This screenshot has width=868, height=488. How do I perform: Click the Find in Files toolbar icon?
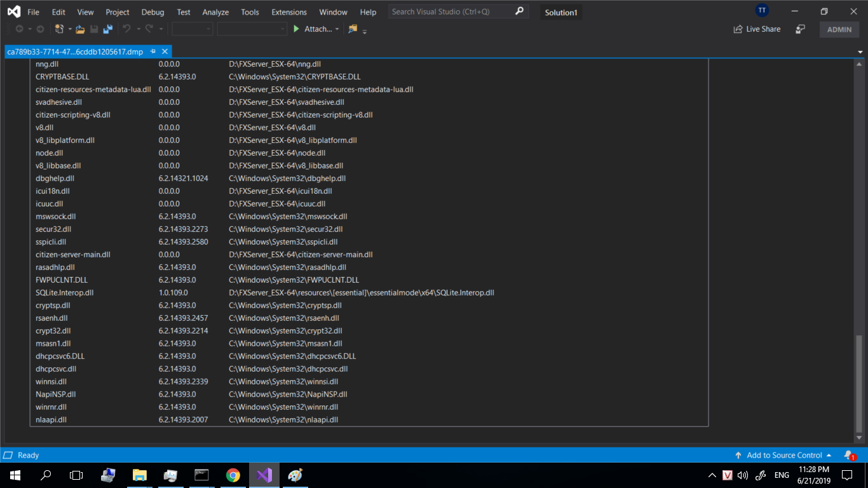point(353,29)
